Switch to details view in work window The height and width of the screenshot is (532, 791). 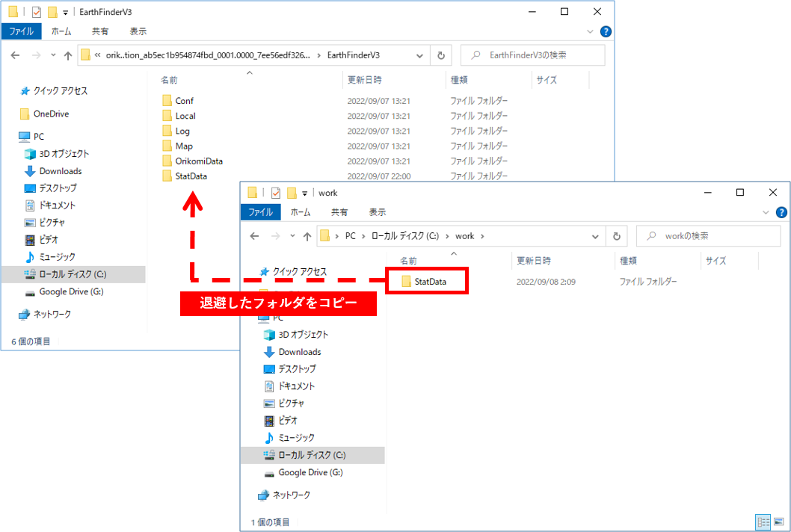(x=763, y=522)
